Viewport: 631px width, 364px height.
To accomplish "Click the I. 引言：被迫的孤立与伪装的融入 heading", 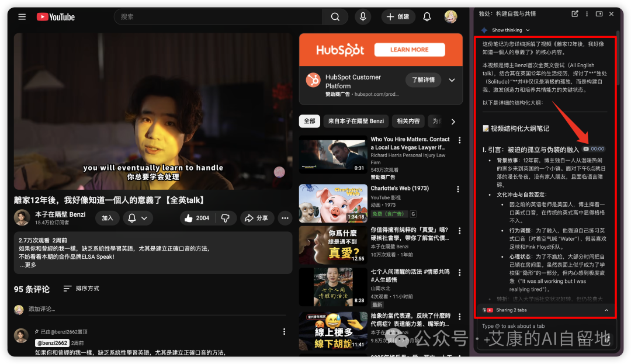I will [531, 150].
